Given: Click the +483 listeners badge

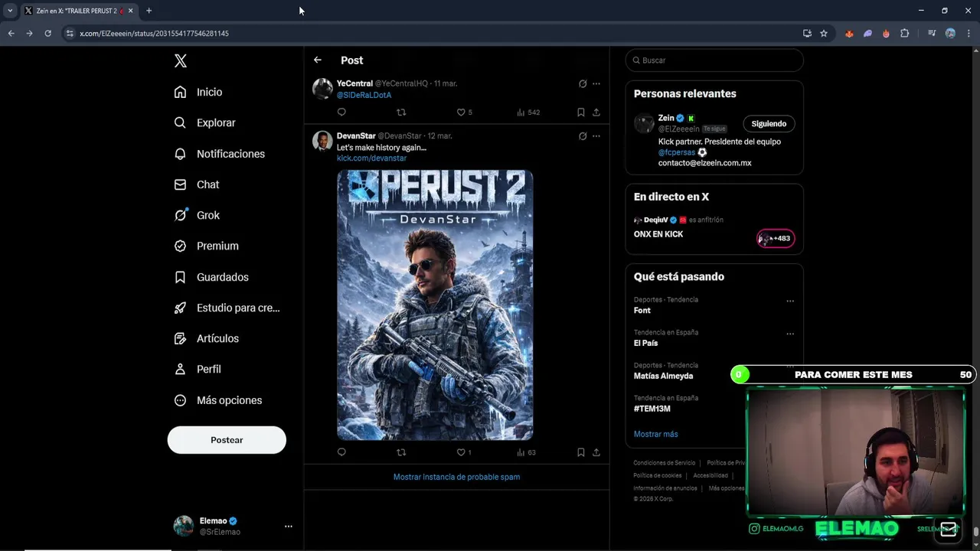Looking at the screenshot, I should tap(776, 239).
